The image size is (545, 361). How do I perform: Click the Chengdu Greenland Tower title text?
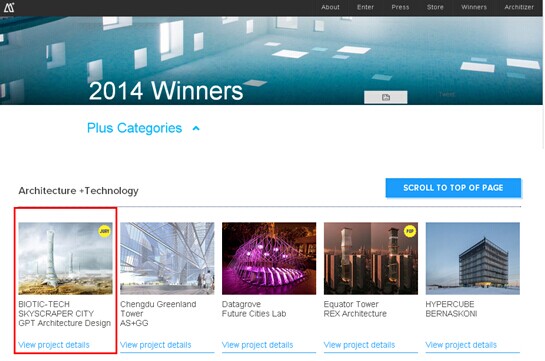[158, 309]
